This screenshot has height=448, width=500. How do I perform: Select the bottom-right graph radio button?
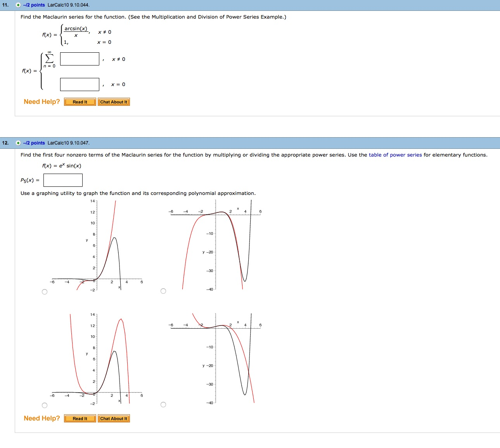pos(163,404)
